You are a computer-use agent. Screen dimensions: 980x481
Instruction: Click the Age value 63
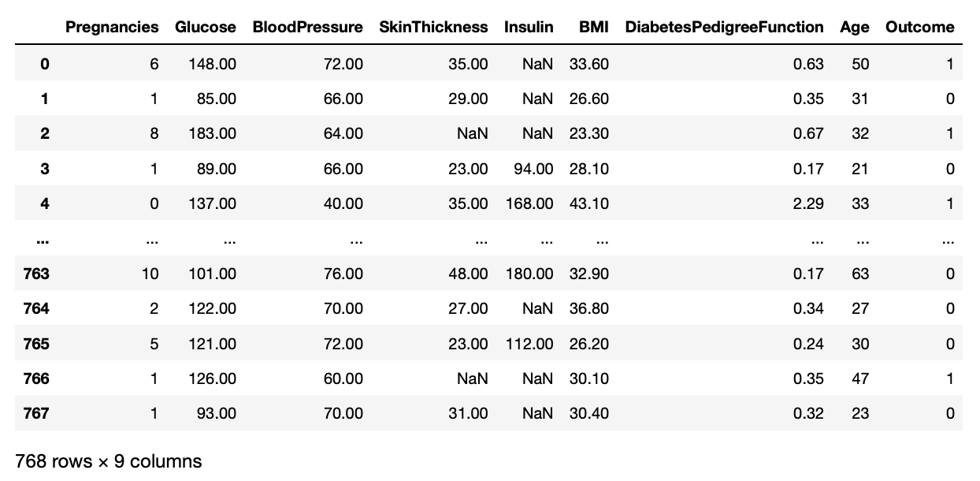point(860,274)
